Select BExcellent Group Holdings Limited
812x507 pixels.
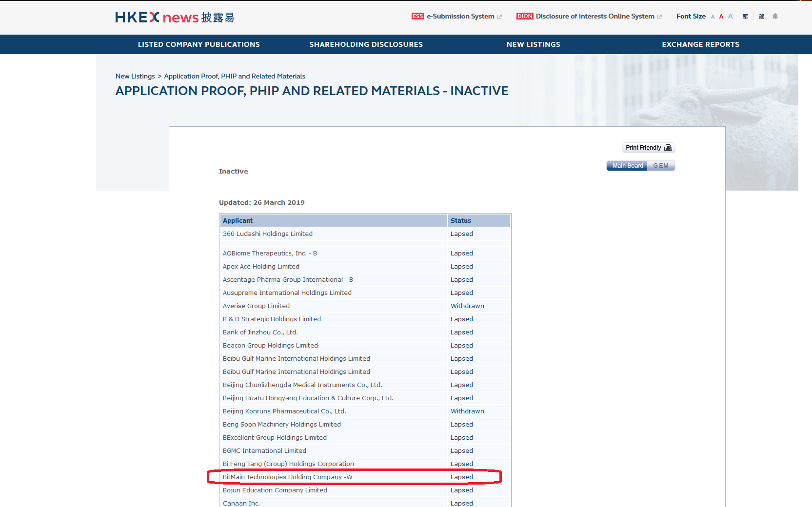click(x=275, y=438)
